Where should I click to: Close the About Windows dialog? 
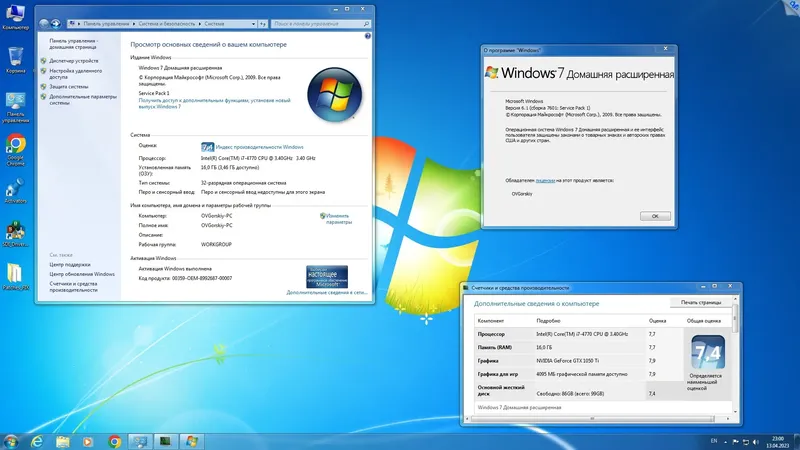[x=665, y=48]
